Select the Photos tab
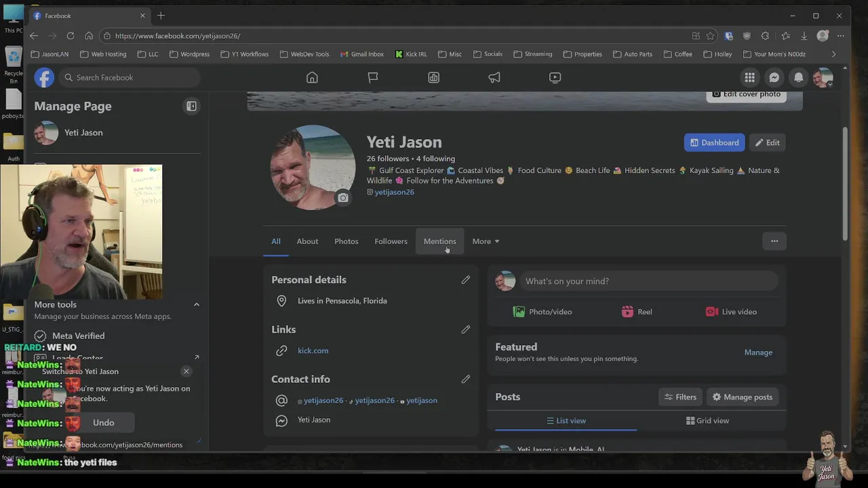 pyautogui.click(x=347, y=241)
